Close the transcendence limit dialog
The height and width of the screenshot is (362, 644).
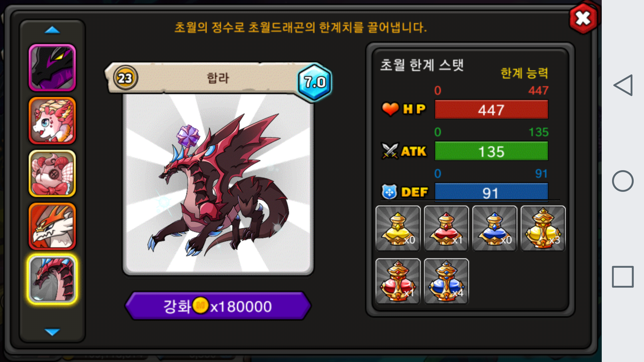(583, 18)
